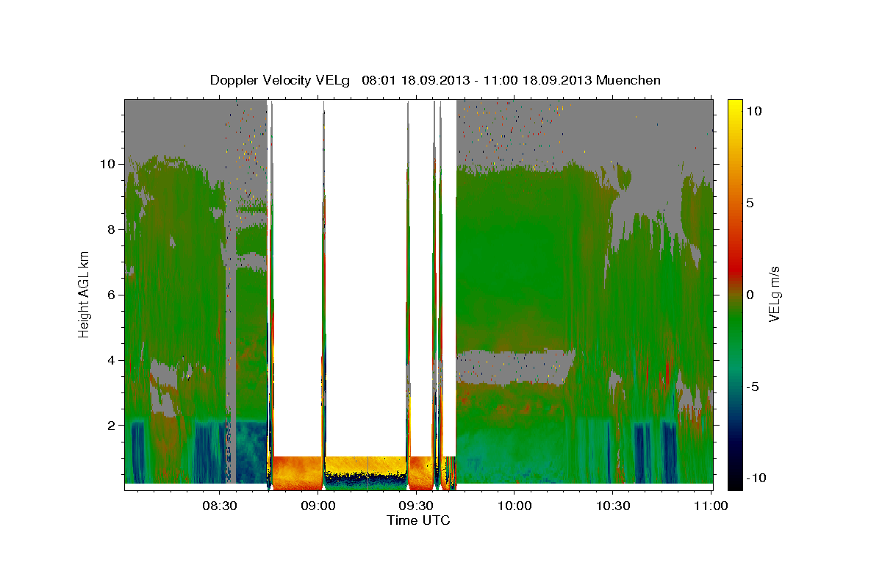Click the 09:30 time tick label

pyautogui.click(x=416, y=506)
